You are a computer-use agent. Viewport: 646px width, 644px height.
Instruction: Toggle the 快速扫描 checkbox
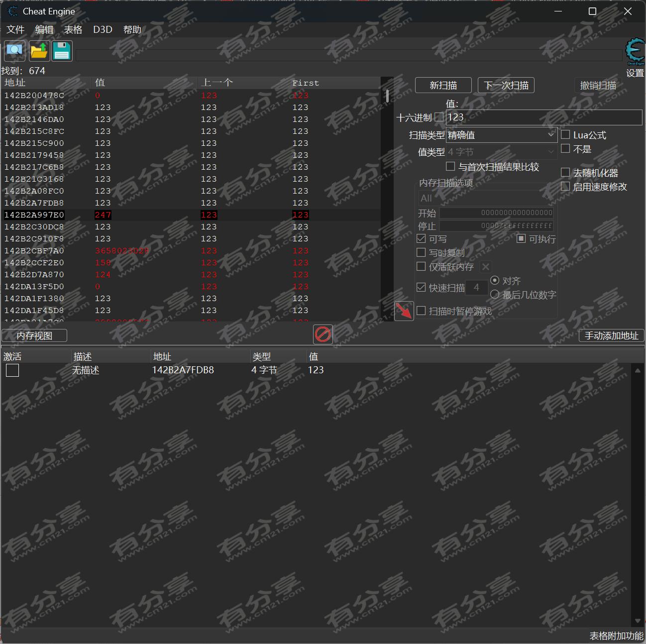pyautogui.click(x=421, y=287)
